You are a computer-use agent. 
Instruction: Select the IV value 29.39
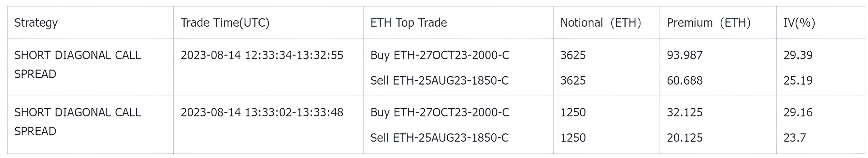coord(798,55)
